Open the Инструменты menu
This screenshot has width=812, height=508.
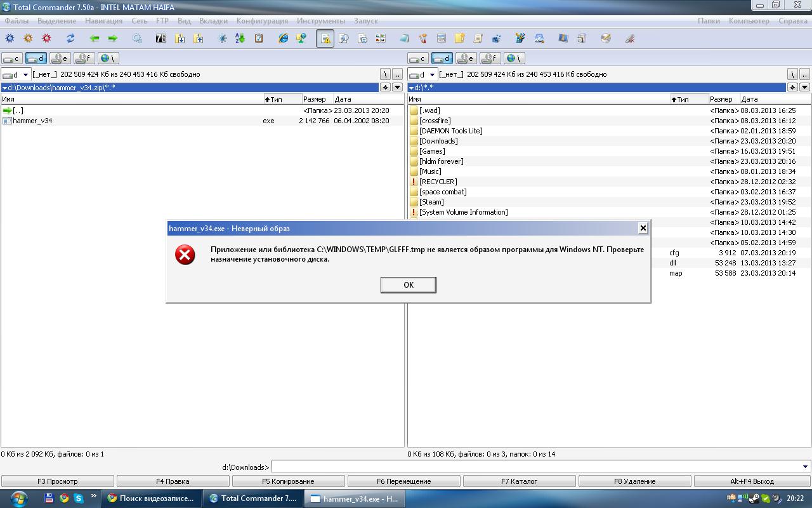pyautogui.click(x=320, y=21)
